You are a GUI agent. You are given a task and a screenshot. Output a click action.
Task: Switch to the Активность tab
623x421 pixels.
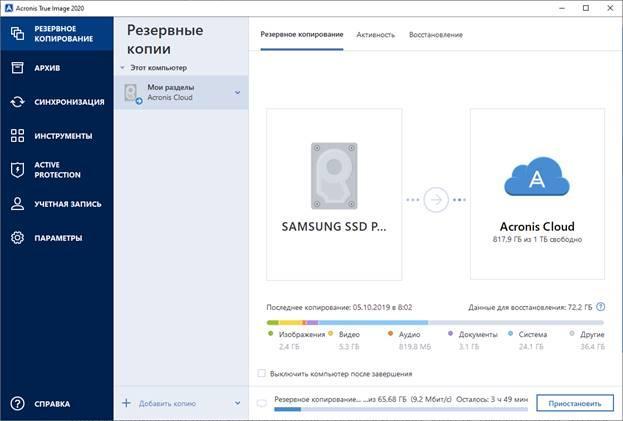pos(375,34)
